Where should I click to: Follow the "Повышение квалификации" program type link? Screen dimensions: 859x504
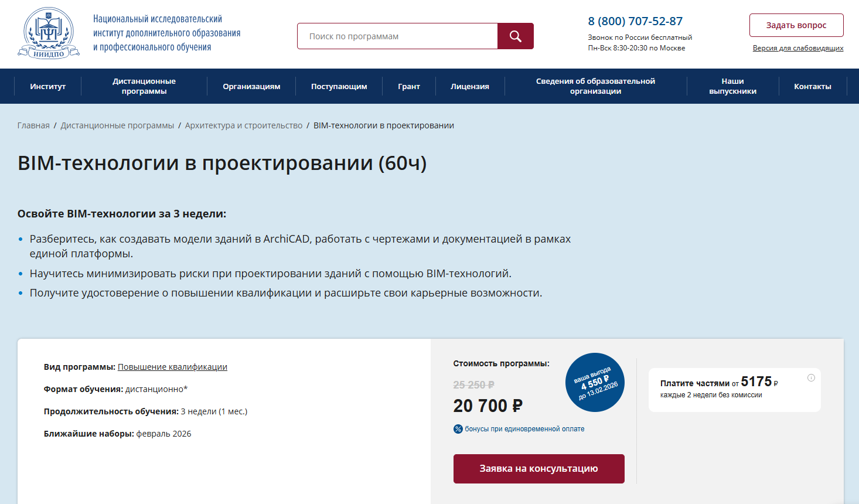coord(172,367)
